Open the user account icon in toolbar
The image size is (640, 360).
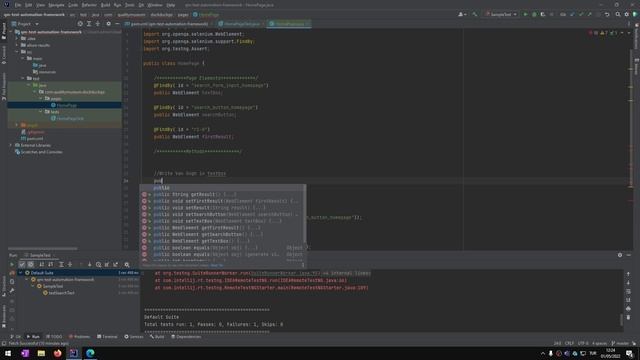(x=462, y=14)
